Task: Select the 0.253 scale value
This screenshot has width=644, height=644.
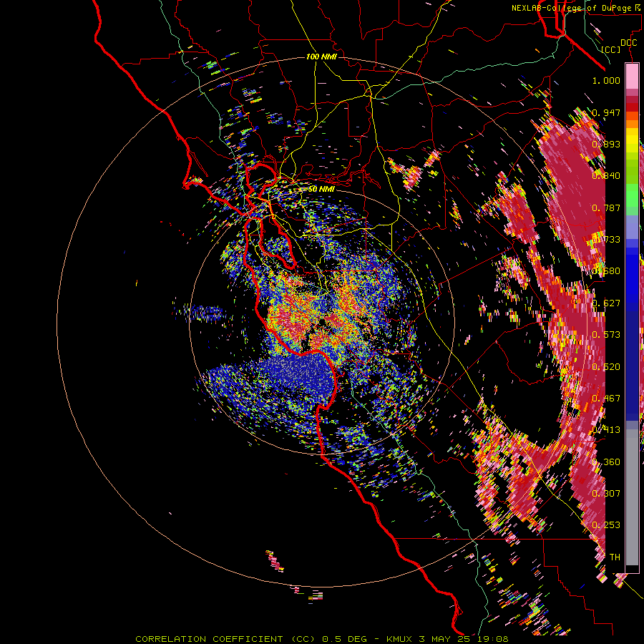Action: coord(606,525)
